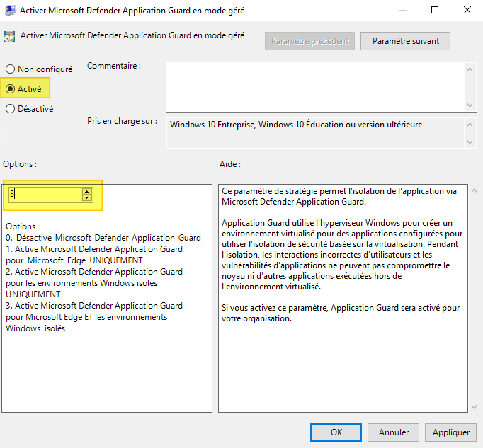This screenshot has height=448, width=483.
Task: Click the options value field showing 3
Action: [x=45, y=195]
